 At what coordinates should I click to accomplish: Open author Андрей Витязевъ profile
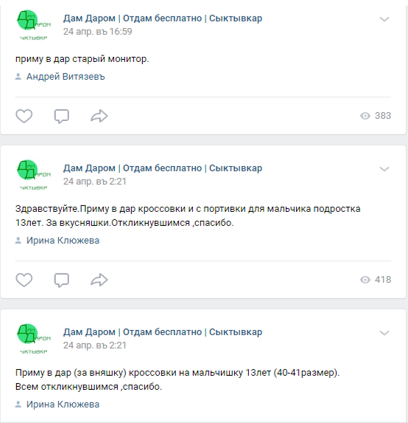click(x=66, y=77)
